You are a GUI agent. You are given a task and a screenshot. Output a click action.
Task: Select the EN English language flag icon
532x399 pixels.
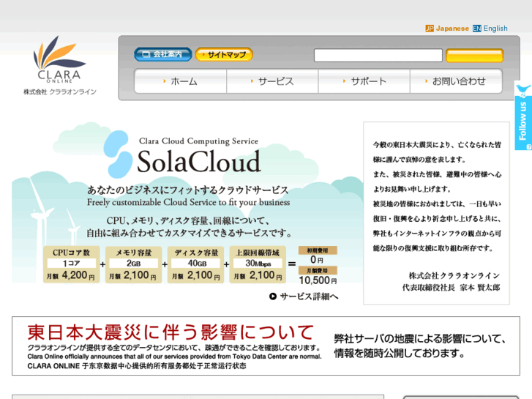tap(476, 29)
